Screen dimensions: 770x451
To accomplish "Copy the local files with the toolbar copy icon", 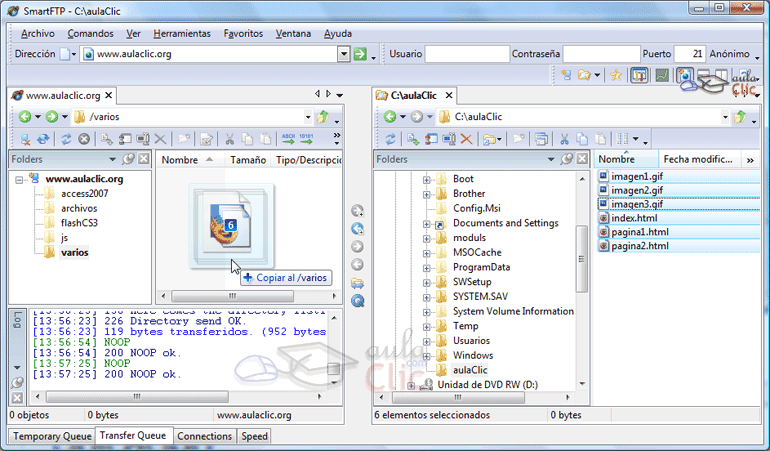I will [x=582, y=140].
